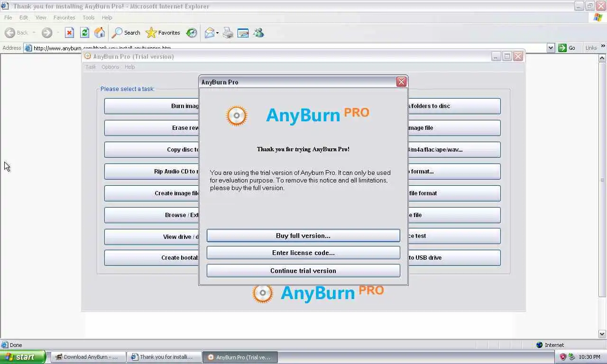The height and width of the screenshot is (364, 607).
Task: Open the IE View menu
Action: pyautogui.click(x=41, y=18)
